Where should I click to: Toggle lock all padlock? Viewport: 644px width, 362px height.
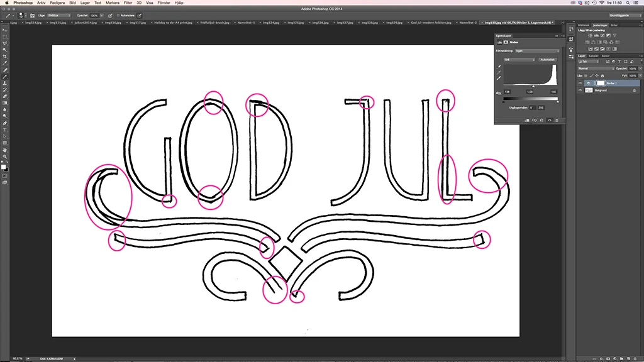tap(602, 75)
